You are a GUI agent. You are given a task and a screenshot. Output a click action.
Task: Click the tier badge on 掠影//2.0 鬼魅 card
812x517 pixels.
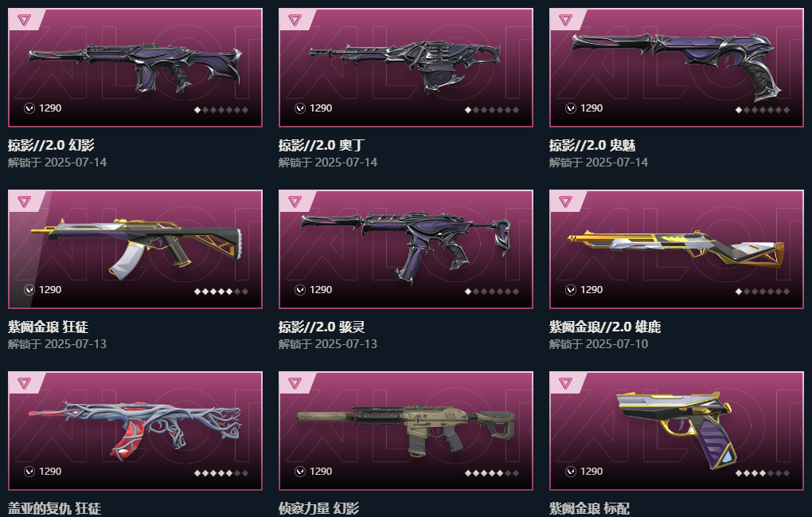(x=565, y=20)
